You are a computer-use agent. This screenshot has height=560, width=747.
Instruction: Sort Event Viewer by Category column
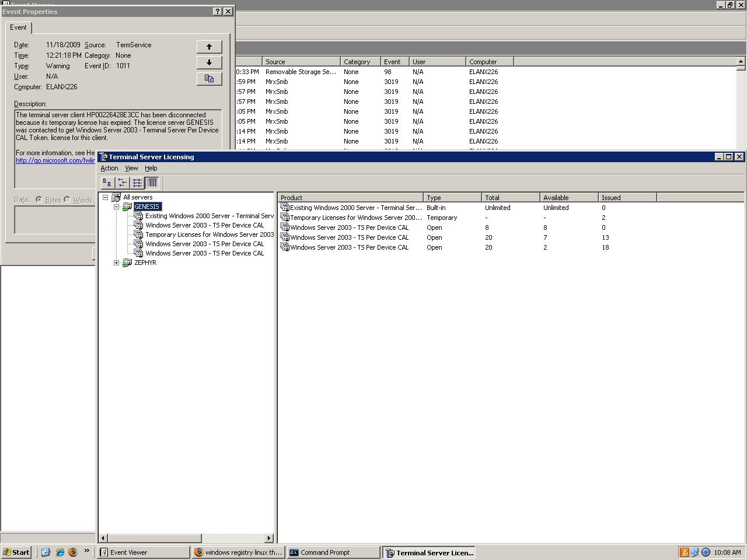pos(361,61)
